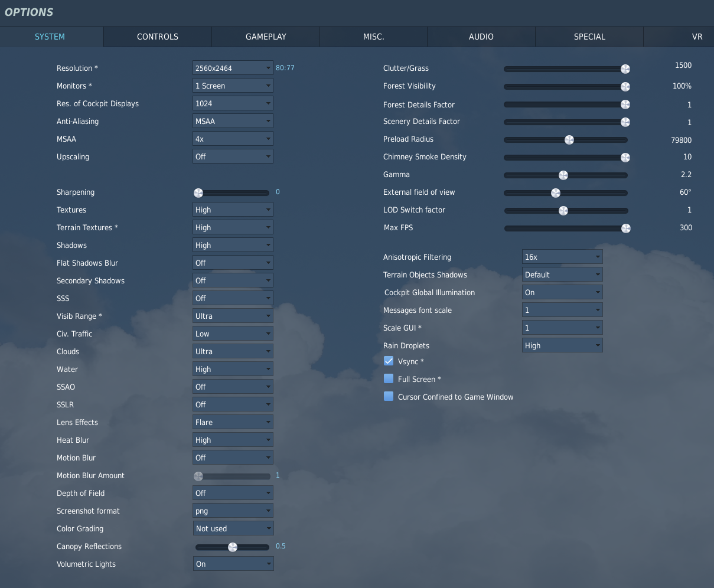
Task: Change the Visib Range dropdown
Action: click(x=233, y=316)
